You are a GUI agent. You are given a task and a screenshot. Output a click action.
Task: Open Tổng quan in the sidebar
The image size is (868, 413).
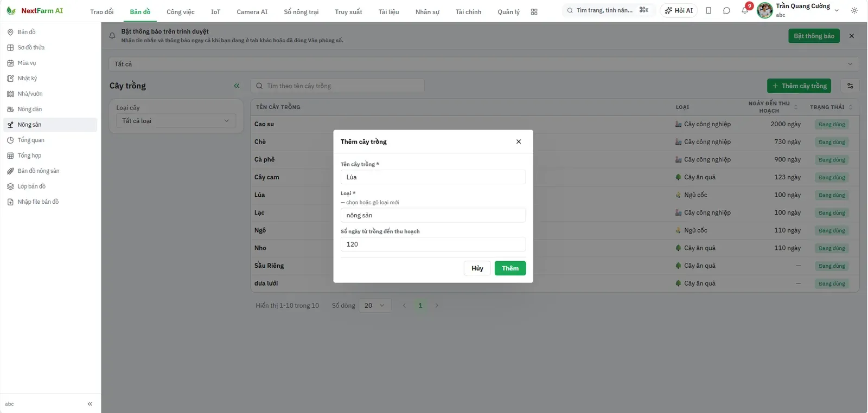click(50, 140)
